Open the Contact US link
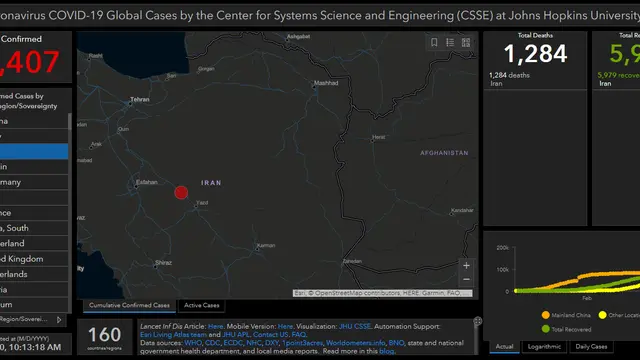The width and height of the screenshot is (640, 360). coord(271,335)
